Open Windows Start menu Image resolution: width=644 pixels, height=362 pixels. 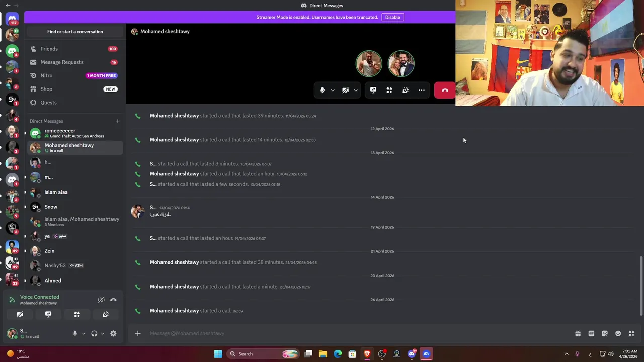[x=218, y=354]
